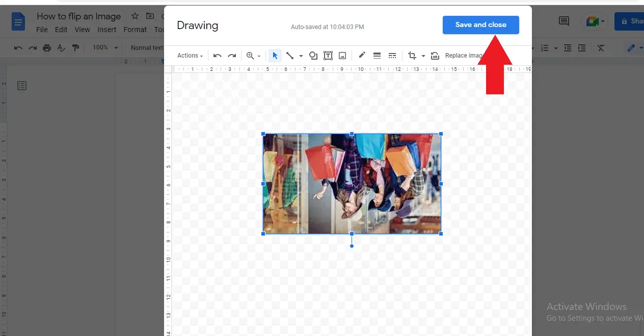
Task: Open the Format menu
Action: [135, 30]
